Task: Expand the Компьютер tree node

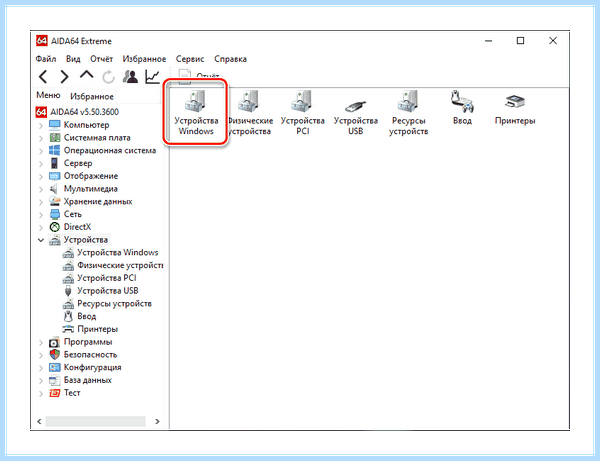Action: coord(41,125)
